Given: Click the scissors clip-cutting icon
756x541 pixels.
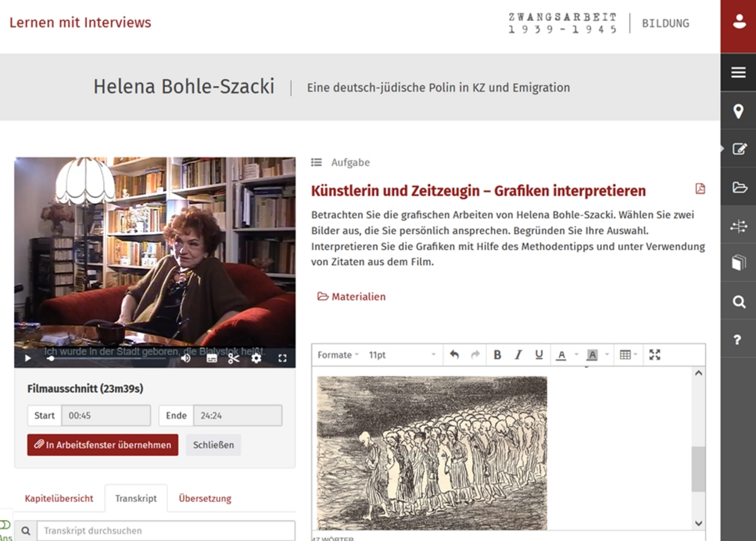Looking at the screenshot, I should click(x=234, y=358).
